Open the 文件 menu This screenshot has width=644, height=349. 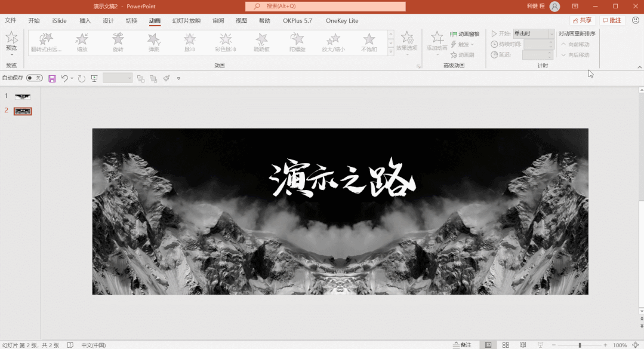coord(11,20)
